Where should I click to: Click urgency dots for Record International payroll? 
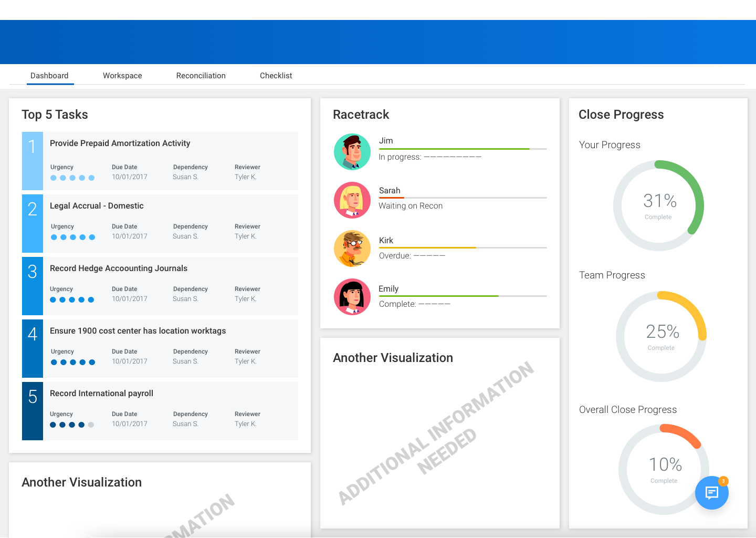pyautogui.click(x=72, y=425)
